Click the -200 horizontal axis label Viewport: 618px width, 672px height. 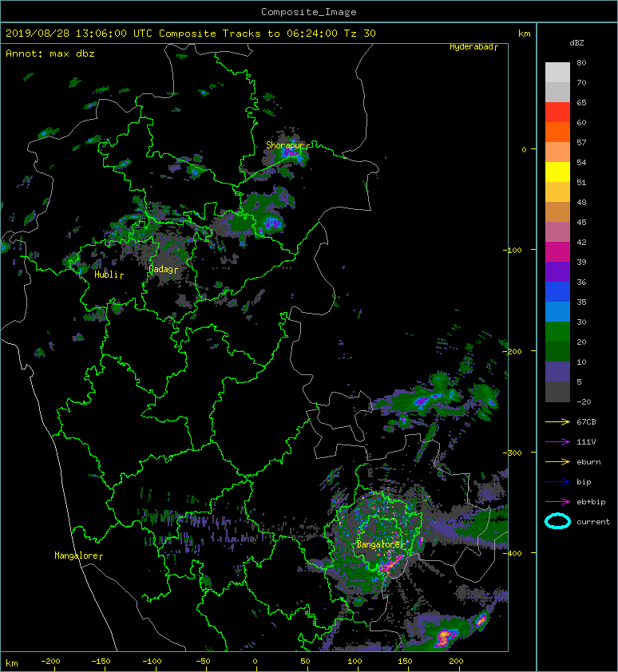[50, 662]
